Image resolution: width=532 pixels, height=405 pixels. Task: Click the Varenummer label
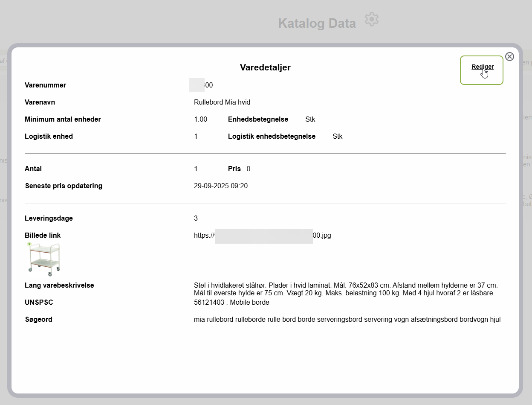[x=45, y=85]
